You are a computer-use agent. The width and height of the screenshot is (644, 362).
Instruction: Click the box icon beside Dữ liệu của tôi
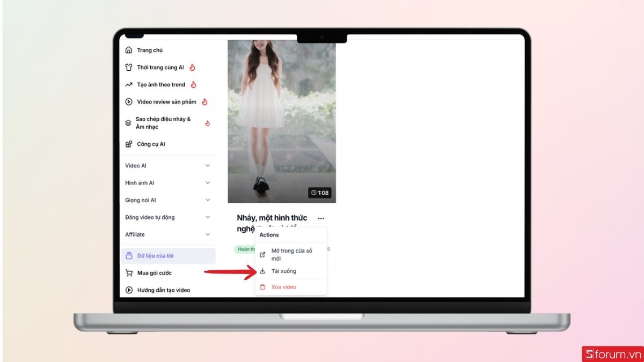tap(129, 256)
